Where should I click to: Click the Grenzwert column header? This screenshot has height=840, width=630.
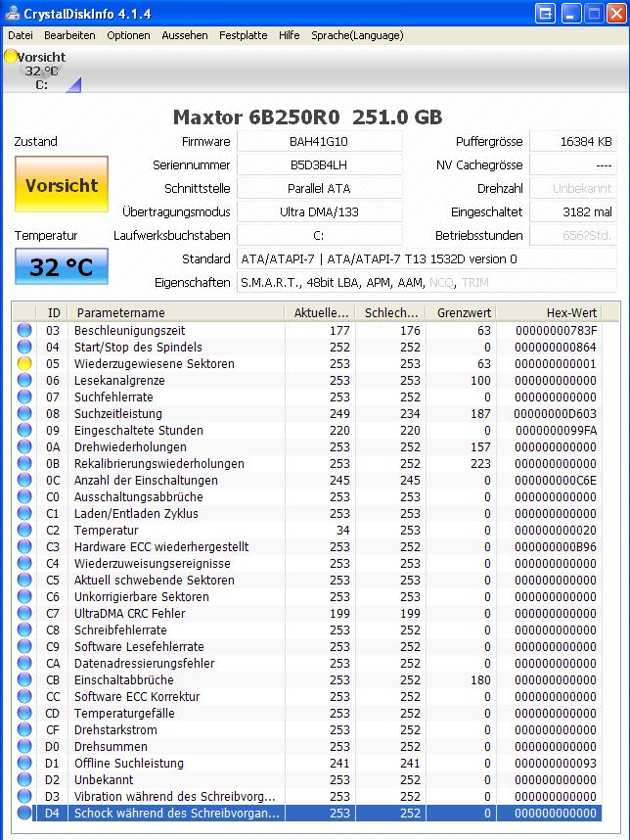tap(462, 313)
